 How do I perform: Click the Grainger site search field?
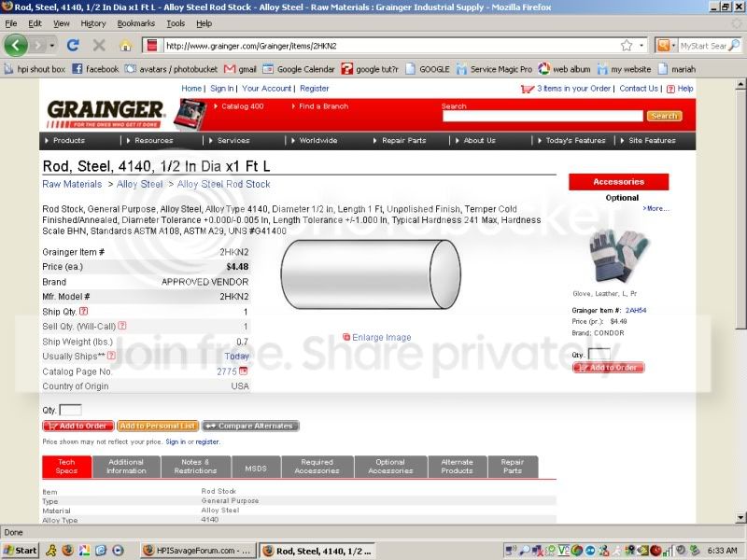point(543,116)
